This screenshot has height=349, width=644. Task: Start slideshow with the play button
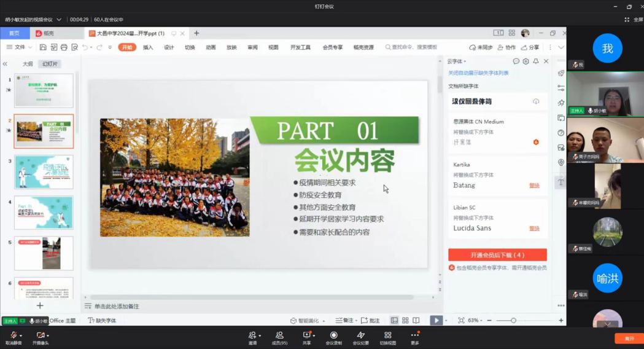[x=435, y=320]
